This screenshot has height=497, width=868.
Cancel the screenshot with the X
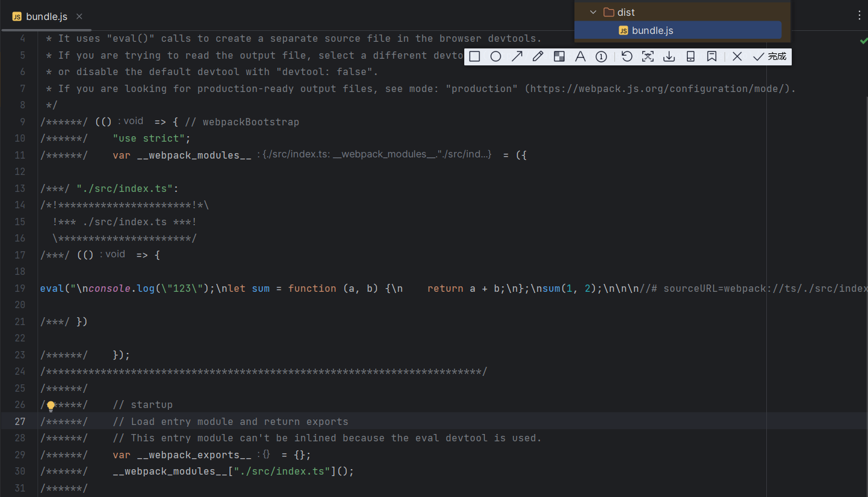coord(737,56)
